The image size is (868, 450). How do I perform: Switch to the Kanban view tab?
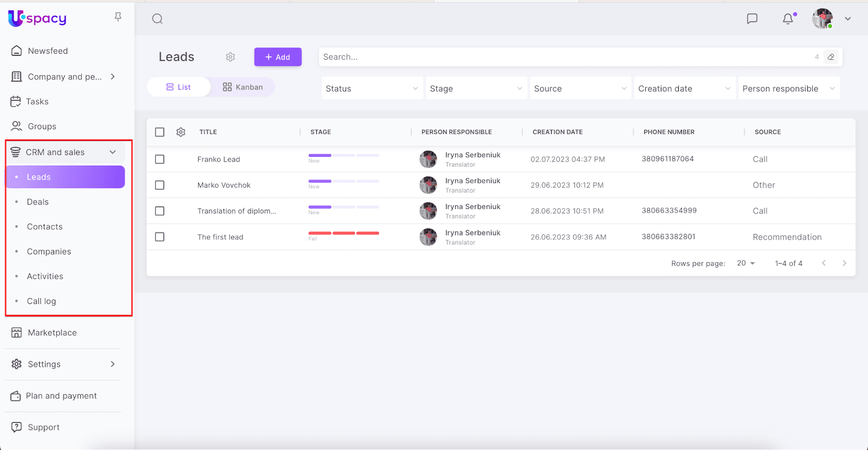[x=242, y=87]
